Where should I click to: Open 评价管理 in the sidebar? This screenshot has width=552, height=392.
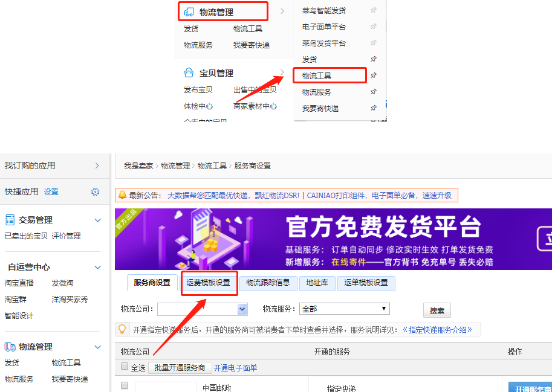click(66, 236)
